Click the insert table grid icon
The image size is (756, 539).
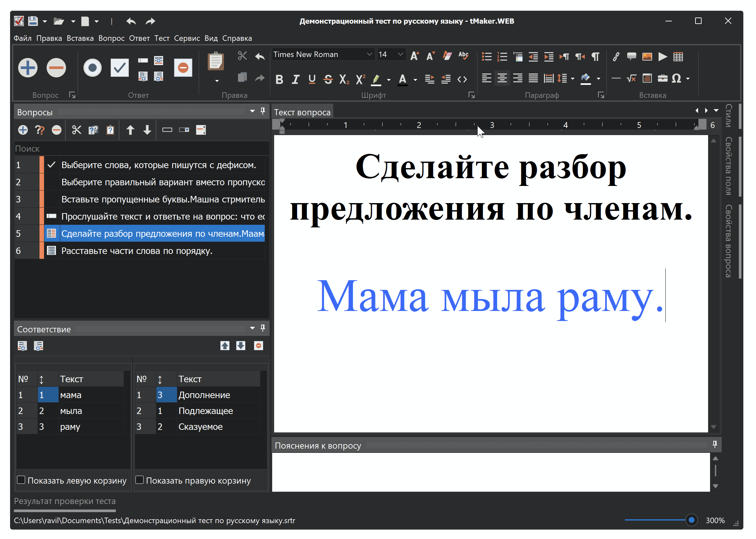point(678,57)
